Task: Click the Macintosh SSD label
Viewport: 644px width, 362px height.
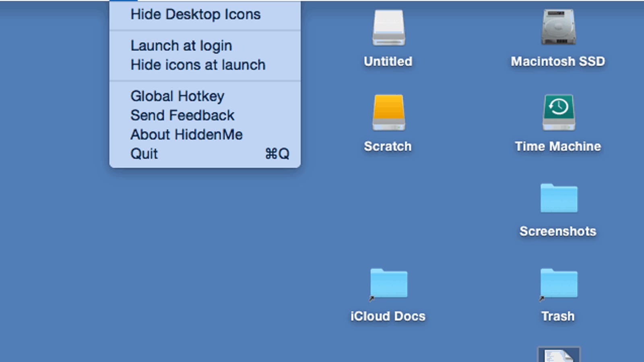Action: [x=558, y=62]
